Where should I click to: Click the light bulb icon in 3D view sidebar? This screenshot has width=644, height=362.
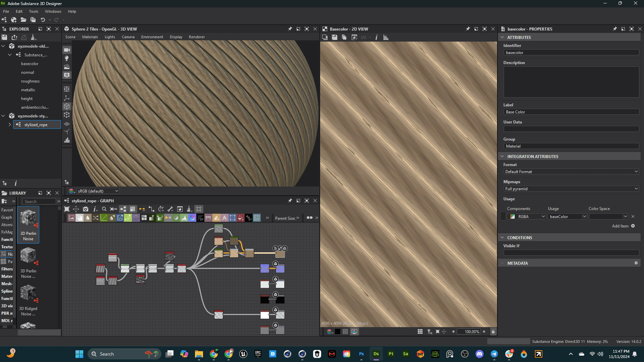pyautogui.click(x=67, y=58)
